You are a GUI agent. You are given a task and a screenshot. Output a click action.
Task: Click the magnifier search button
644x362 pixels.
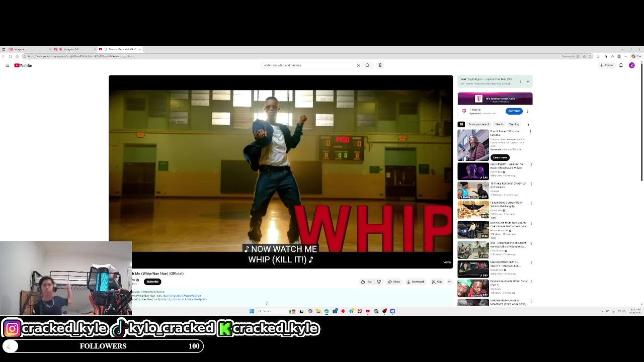point(367,65)
